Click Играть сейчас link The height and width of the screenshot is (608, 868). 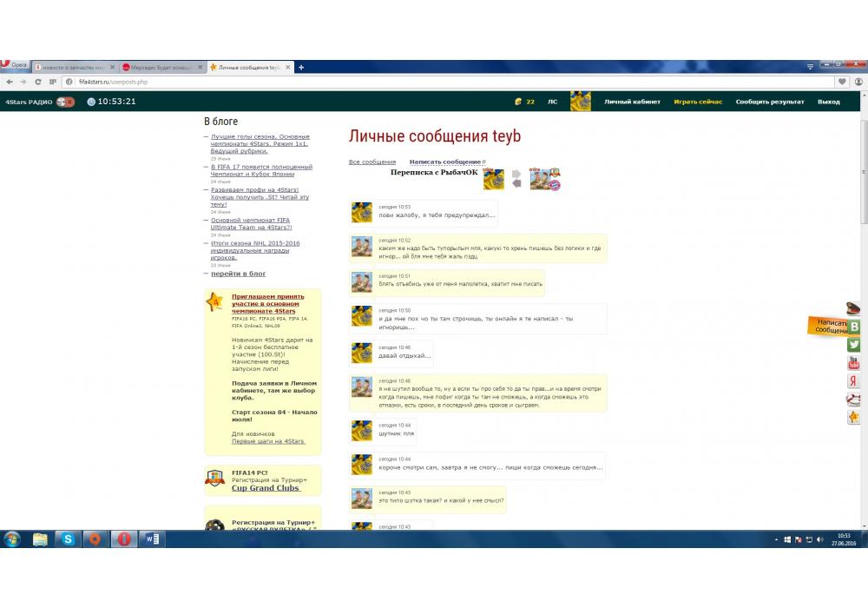pyautogui.click(x=698, y=102)
